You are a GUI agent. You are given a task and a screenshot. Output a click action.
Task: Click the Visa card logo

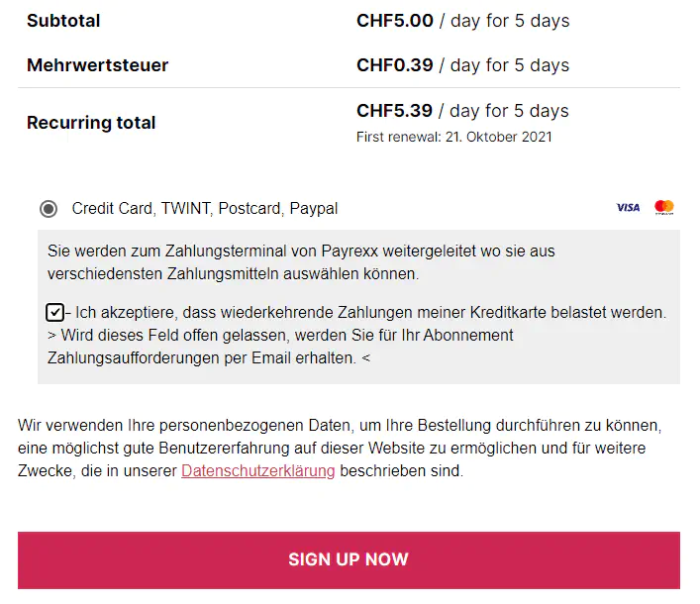(628, 208)
